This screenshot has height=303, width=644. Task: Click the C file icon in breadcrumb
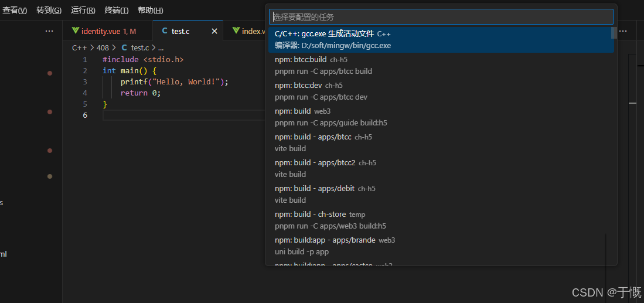tap(124, 47)
